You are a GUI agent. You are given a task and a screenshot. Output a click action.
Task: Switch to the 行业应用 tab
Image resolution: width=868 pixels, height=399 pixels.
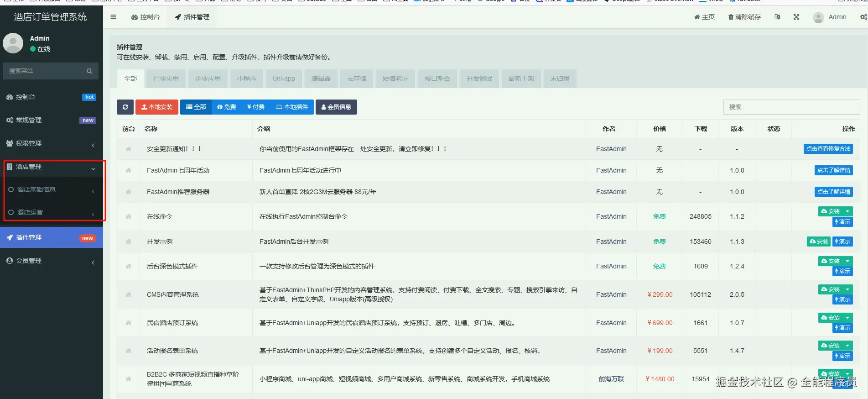pyautogui.click(x=166, y=79)
